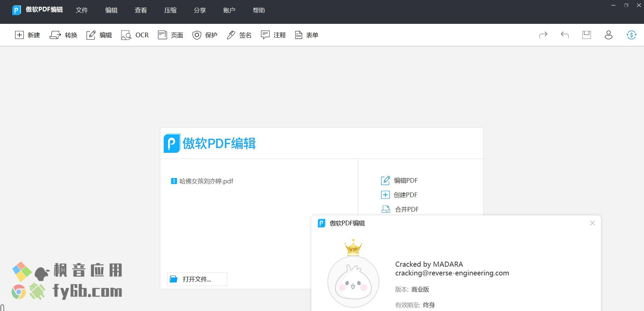Image resolution: width=644 pixels, height=311 pixels.
Task: Click the 版本: 商业版 text
Action: point(412,289)
